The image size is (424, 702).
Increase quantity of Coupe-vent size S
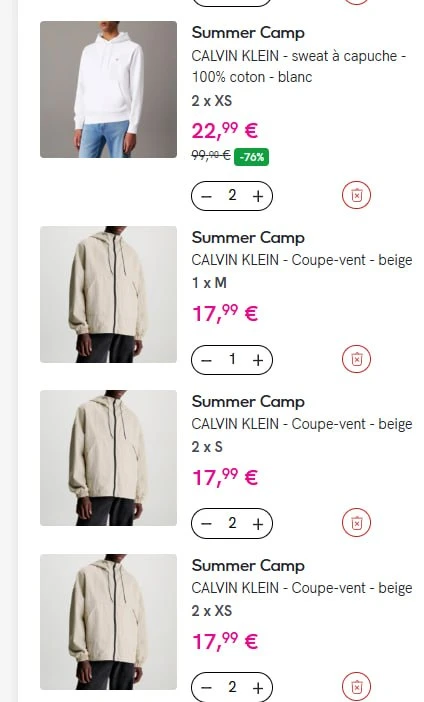point(258,523)
